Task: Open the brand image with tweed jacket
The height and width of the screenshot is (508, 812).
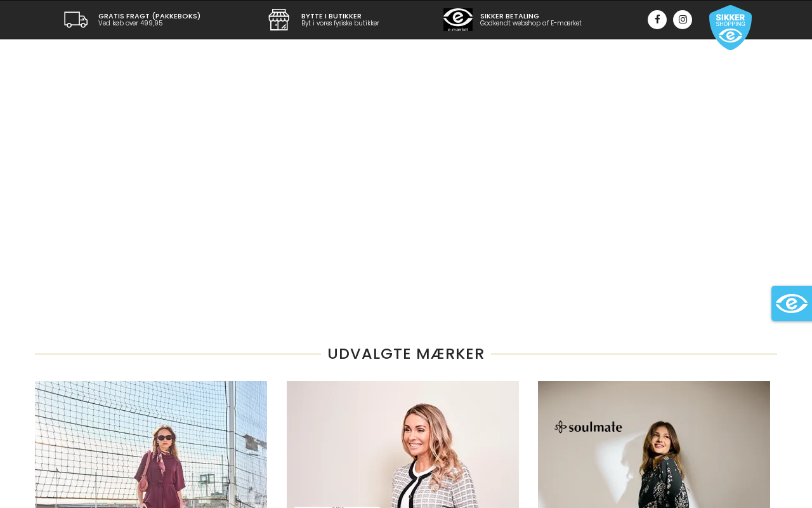Action: (x=403, y=444)
